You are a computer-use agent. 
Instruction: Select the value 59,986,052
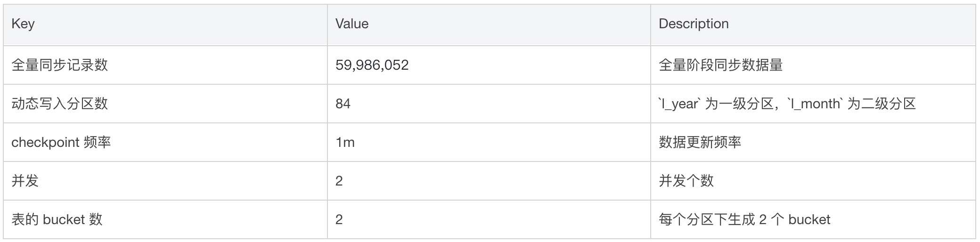click(x=372, y=65)
